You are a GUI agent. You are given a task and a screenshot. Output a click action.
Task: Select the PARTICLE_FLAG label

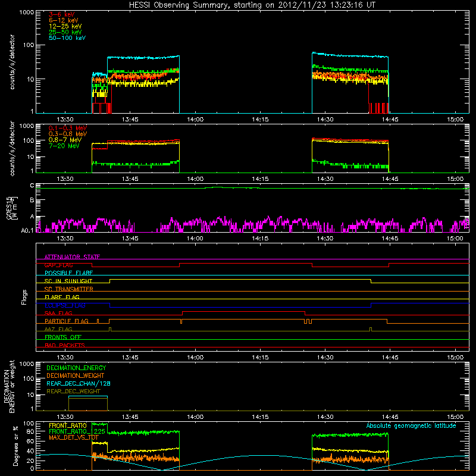coord(67,321)
